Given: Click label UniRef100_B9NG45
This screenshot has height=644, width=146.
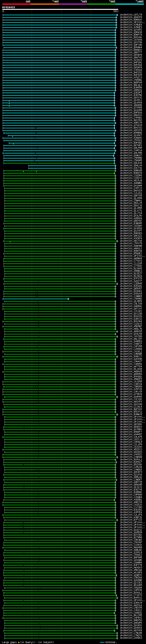Looking at the screenshot, I should point(131,170).
